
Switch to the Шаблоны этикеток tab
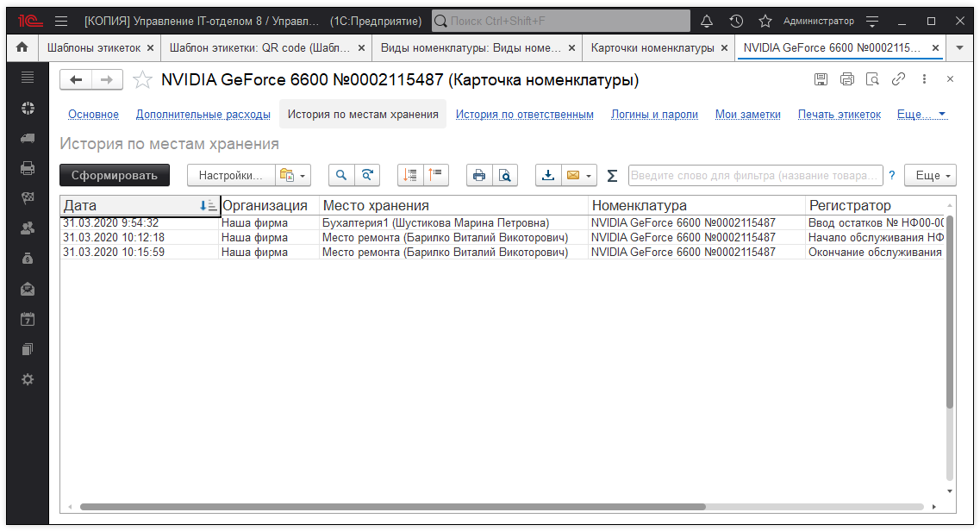click(93, 48)
